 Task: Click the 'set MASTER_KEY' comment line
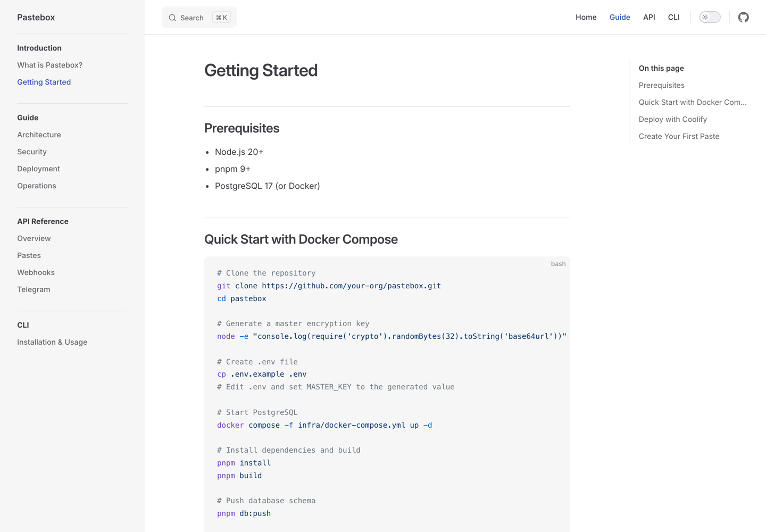coord(336,387)
